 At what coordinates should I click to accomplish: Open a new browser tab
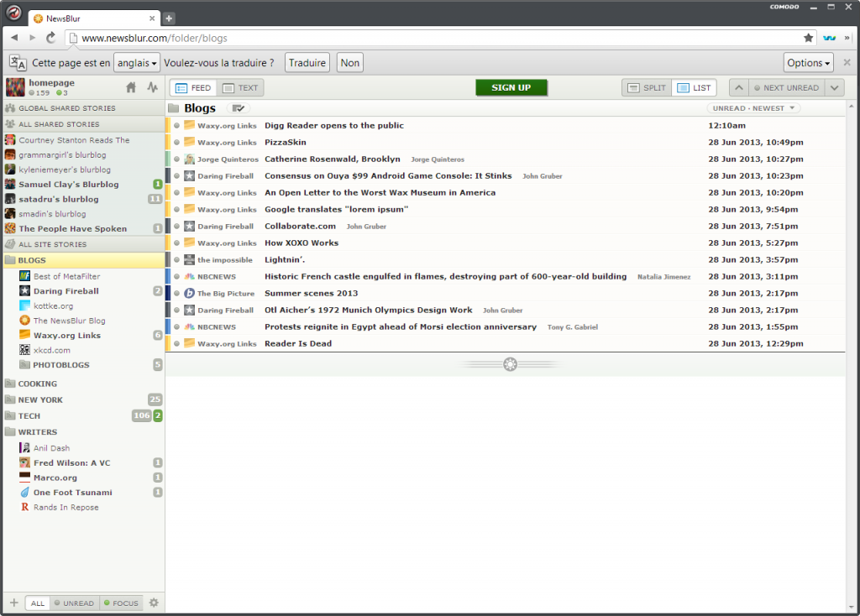click(x=169, y=18)
